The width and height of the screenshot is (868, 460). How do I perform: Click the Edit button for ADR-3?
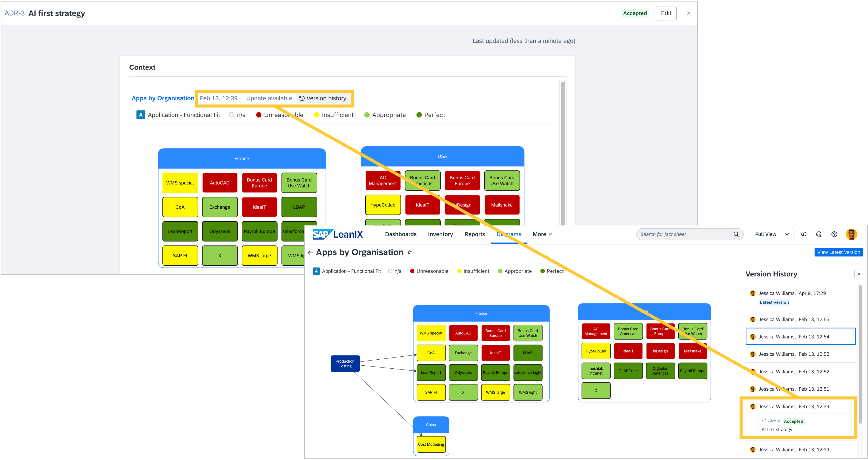click(x=666, y=13)
